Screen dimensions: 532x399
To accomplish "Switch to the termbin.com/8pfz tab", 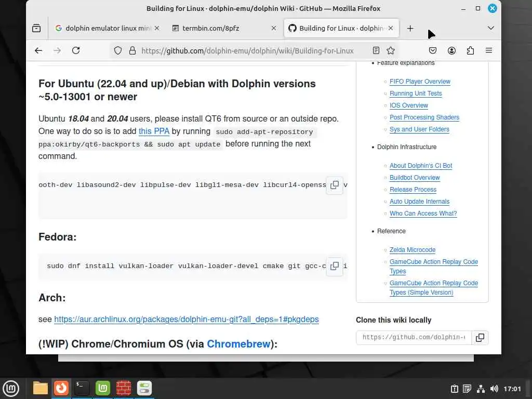I will coord(224,28).
